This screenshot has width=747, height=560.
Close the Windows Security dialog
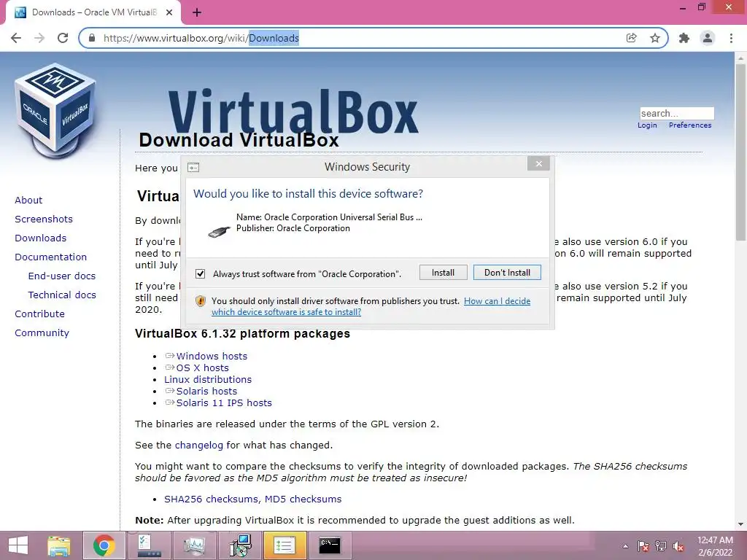538,163
